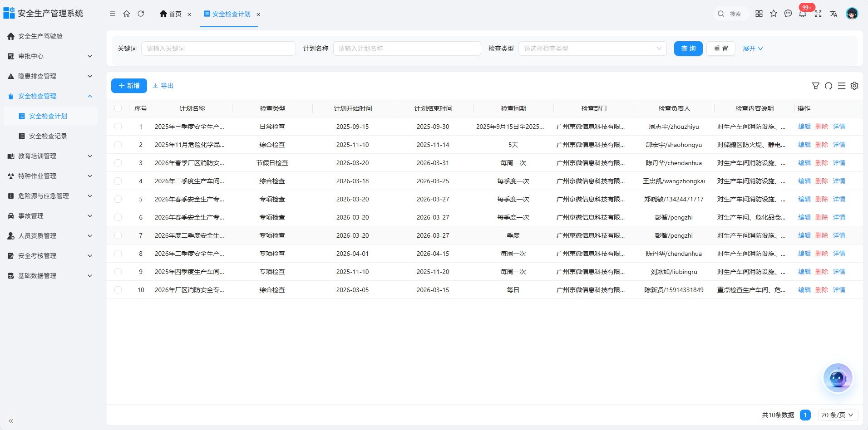The image size is (868, 430).
Task: Focus the 关键词 input field
Action: point(218,49)
